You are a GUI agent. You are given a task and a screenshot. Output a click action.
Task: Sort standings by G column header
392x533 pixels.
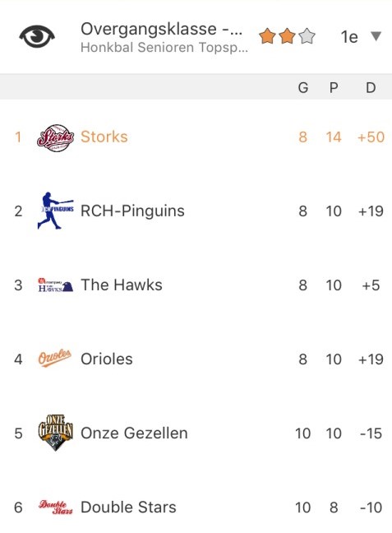pos(303,88)
